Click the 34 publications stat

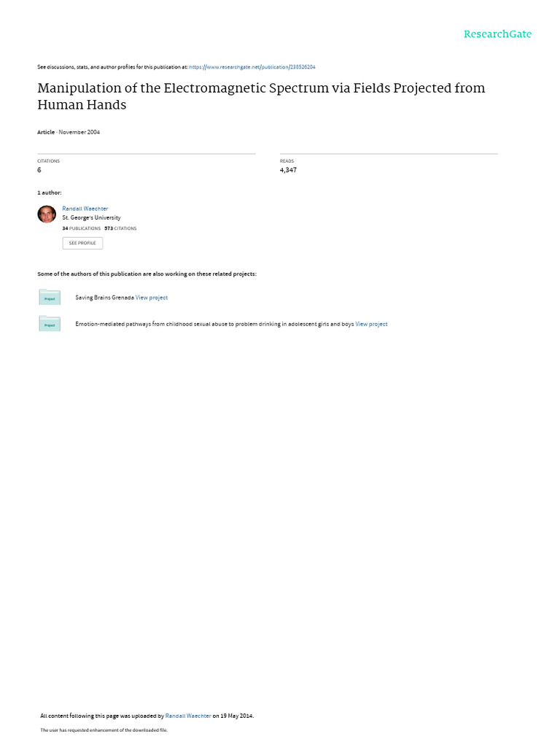[82, 228]
